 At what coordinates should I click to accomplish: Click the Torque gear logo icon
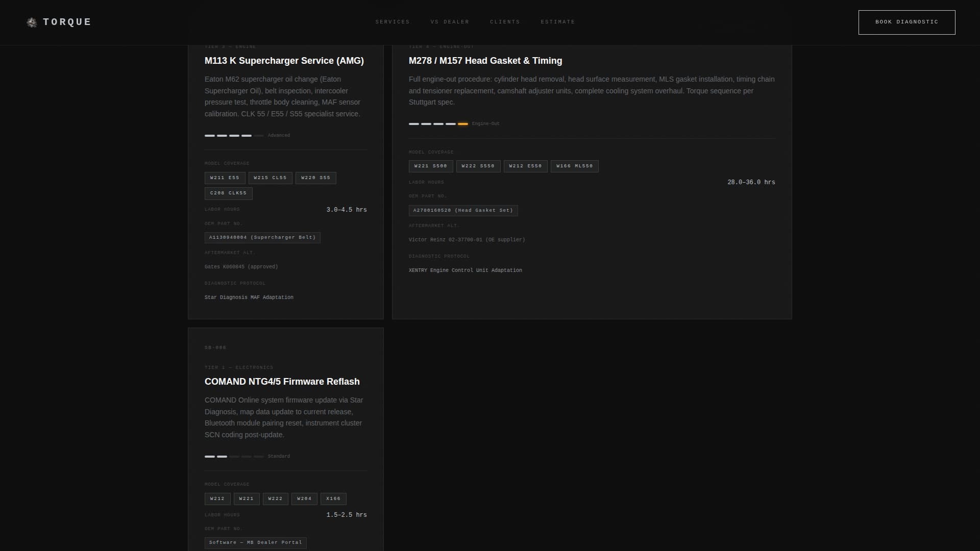click(x=32, y=22)
